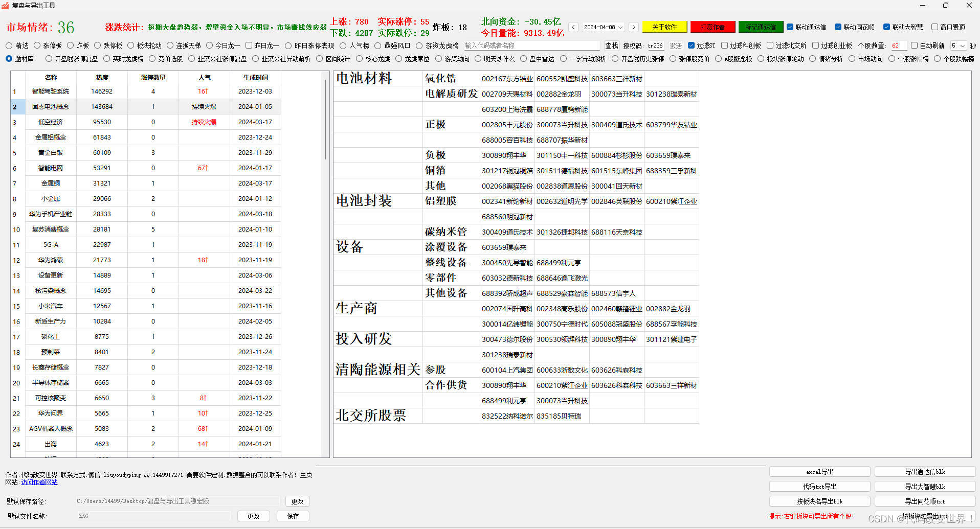Enable the 过滤创业板 checkbox
The width and height of the screenshot is (980, 529).
pos(815,45)
